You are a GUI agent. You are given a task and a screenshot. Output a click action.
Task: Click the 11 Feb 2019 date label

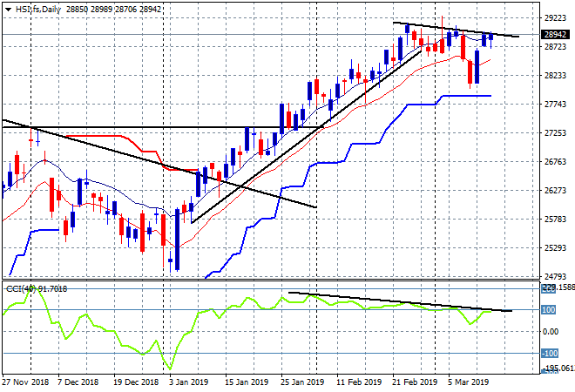[359, 382]
